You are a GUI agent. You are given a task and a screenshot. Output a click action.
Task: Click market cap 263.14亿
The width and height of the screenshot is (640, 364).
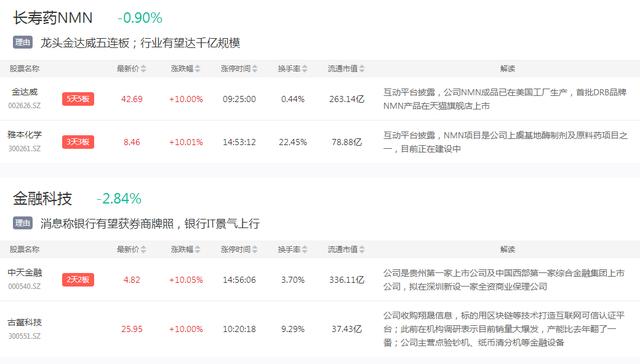point(347,99)
